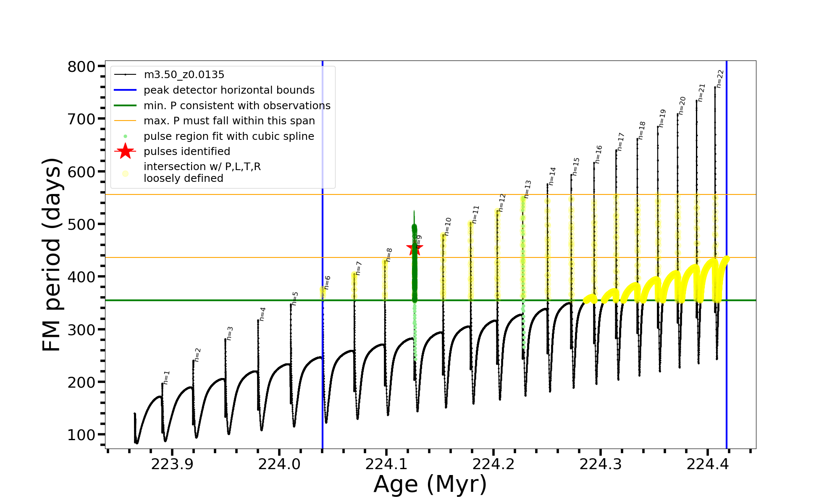The width and height of the screenshot is (840, 504).
Task: Click the "FM period (days)" y-axis title
Action: point(52,255)
